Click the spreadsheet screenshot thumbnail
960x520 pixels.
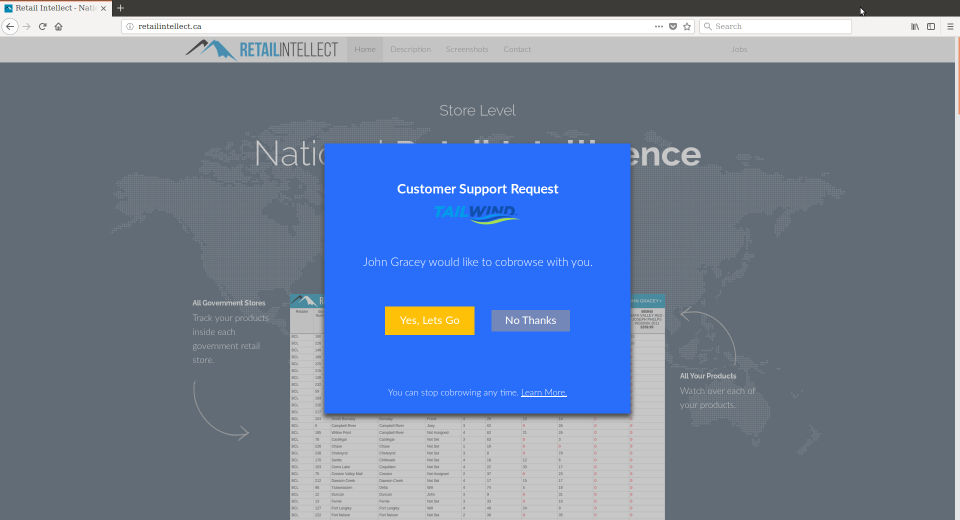tap(478, 407)
